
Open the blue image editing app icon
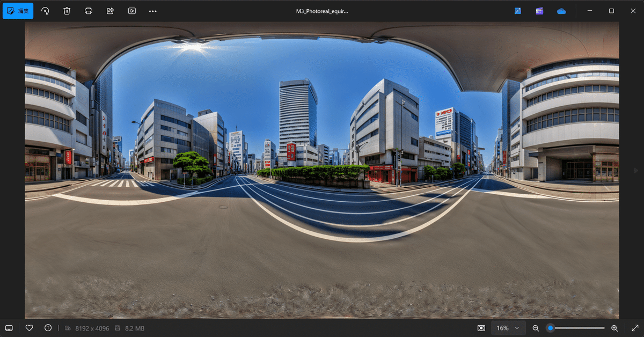pyautogui.click(x=518, y=11)
